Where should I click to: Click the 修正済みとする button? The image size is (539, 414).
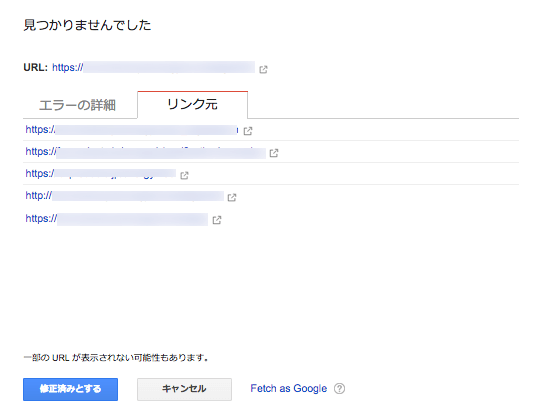point(70,389)
